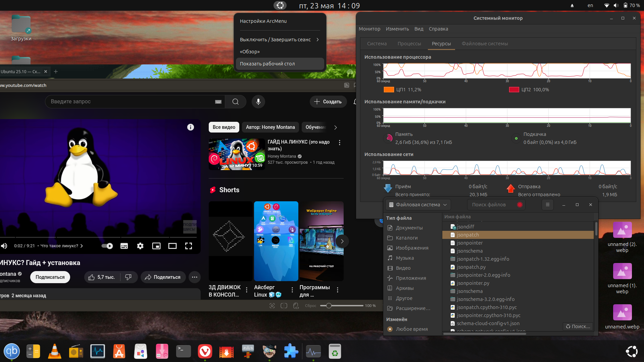Click the Ubuntu logo in the top panel
The width and height of the screenshot is (644, 362).
(280, 5)
